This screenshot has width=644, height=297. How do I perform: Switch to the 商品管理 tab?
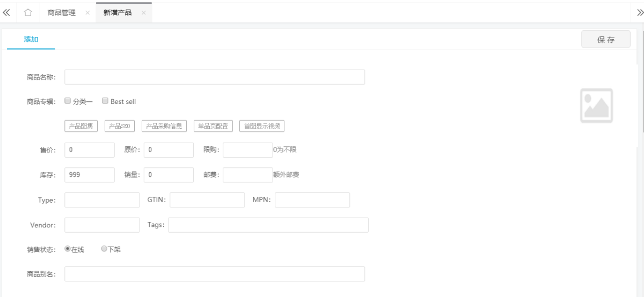(x=61, y=12)
